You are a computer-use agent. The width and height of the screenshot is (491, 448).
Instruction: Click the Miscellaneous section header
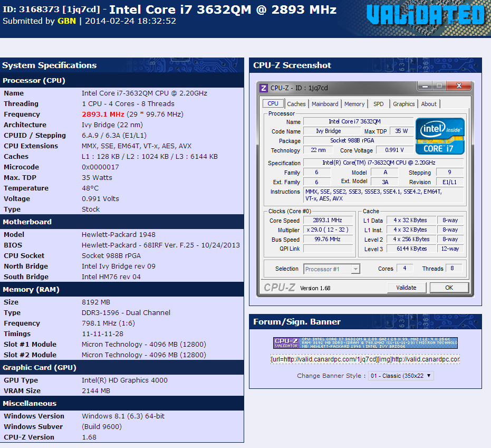[122, 403]
